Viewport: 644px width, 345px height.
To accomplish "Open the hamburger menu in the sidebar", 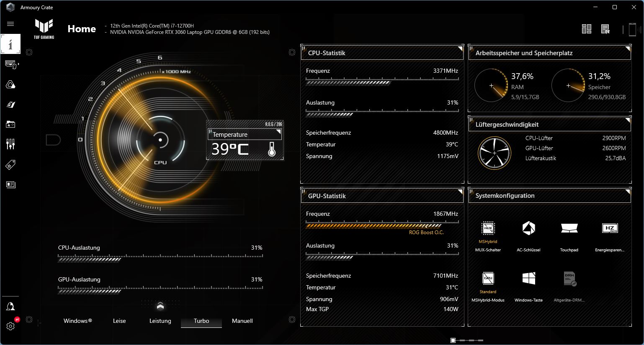I will click(10, 24).
